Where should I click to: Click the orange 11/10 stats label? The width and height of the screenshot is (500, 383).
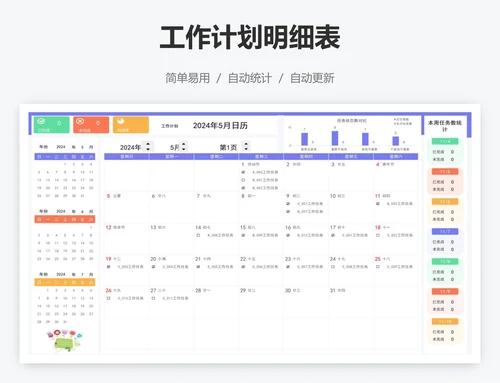(x=445, y=321)
